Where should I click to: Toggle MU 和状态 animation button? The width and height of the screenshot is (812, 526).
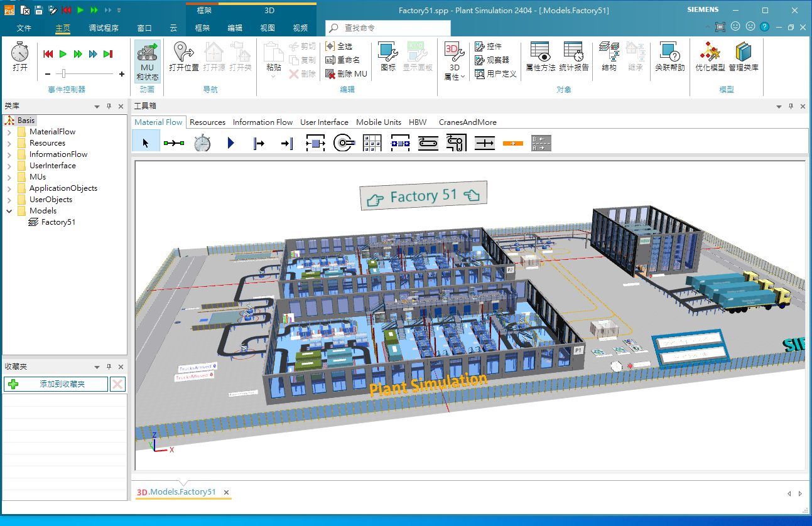tap(147, 61)
